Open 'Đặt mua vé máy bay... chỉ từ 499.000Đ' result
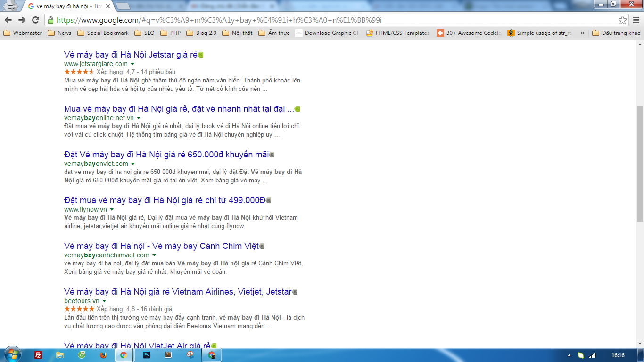The width and height of the screenshot is (644, 362). pos(165,200)
